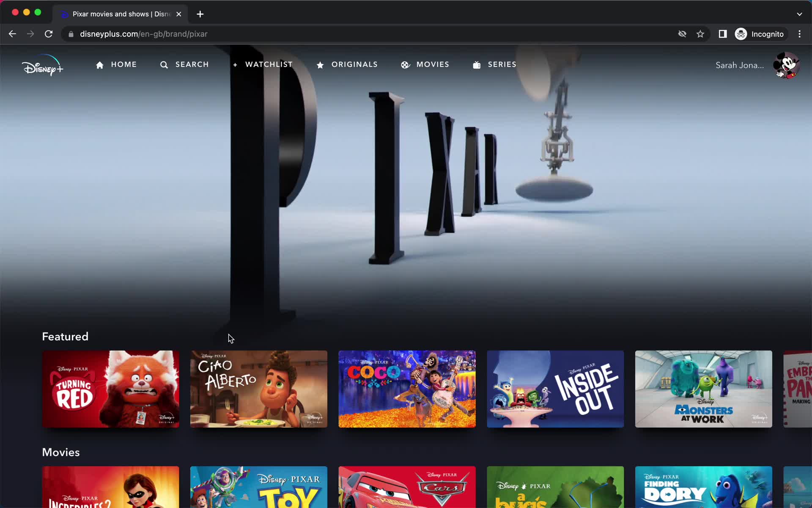Click the Incognito profile button

760,34
